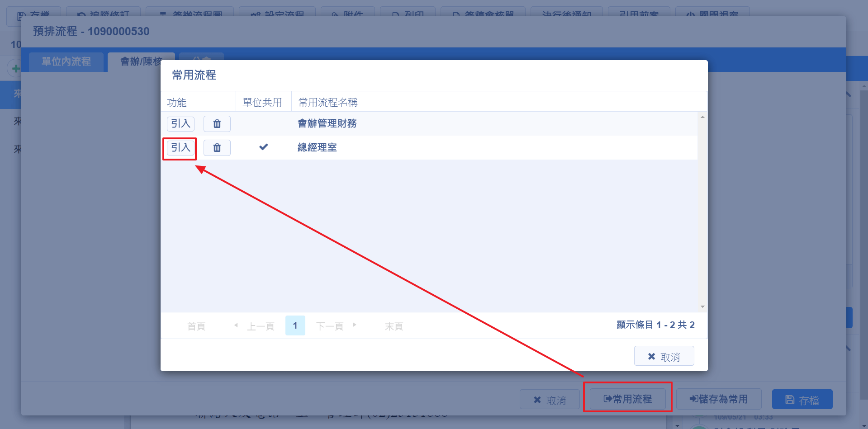
Task: Select the 會辦/陳核 tab
Action: (x=140, y=62)
